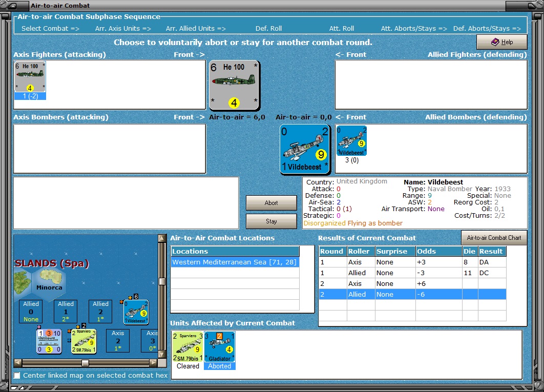Image resolution: width=544 pixels, height=392 pixels.
Task: Click the Locations list header
Action: pos(235,251)
